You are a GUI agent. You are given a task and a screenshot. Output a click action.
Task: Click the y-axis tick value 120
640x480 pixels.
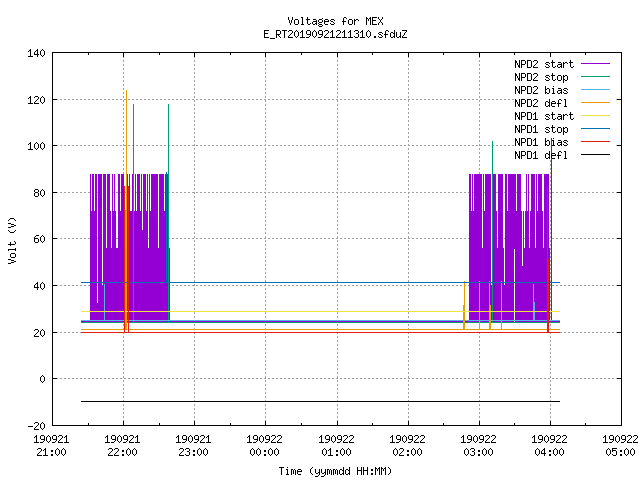pyautogui.click(x=36, y=100)
